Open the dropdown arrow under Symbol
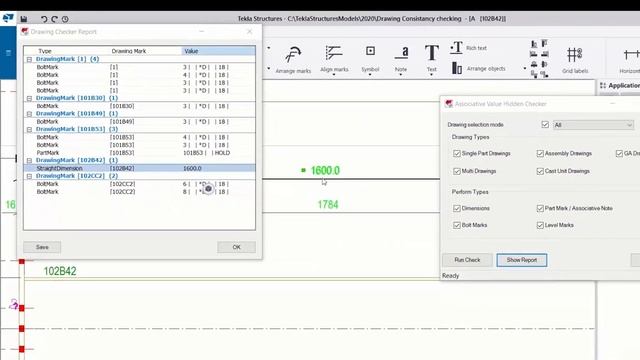This screenshot has height=360, width=640. click(x=370, y=75)
